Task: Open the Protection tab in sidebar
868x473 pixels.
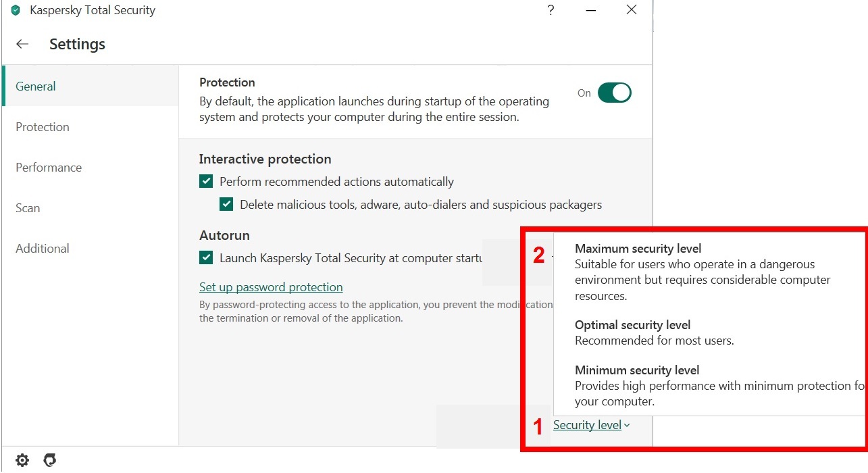Action: click(x=43, y=127)
